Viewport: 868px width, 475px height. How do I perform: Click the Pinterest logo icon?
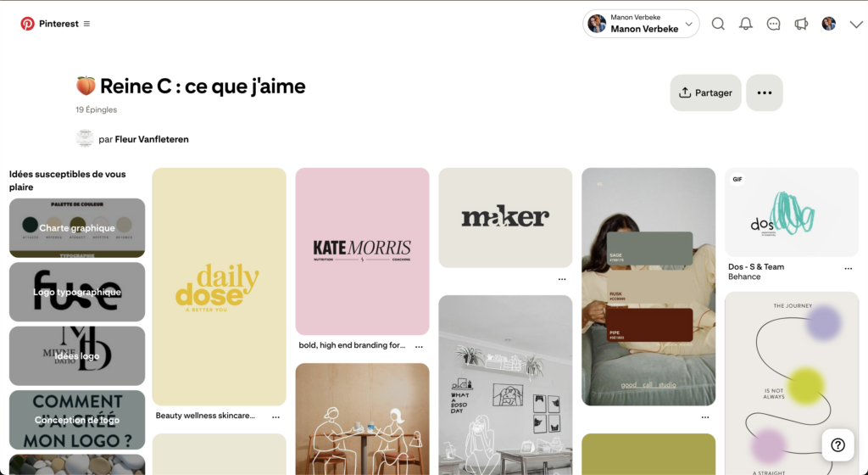pyautogui.click(x=27, y=24)
